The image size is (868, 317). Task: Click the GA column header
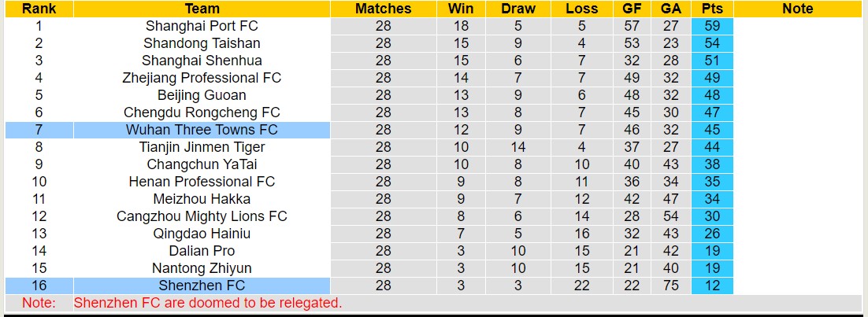(670, 9)
